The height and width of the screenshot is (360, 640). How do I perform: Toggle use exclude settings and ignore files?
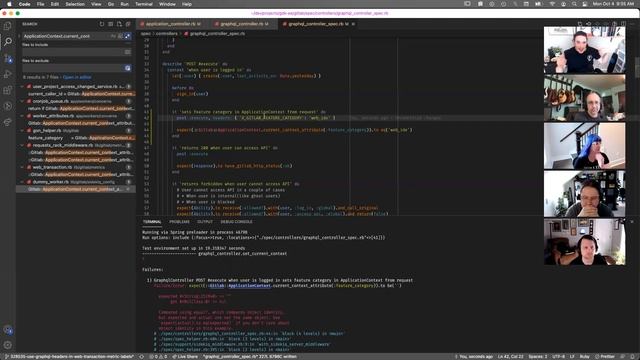click(x=128, y=68)
